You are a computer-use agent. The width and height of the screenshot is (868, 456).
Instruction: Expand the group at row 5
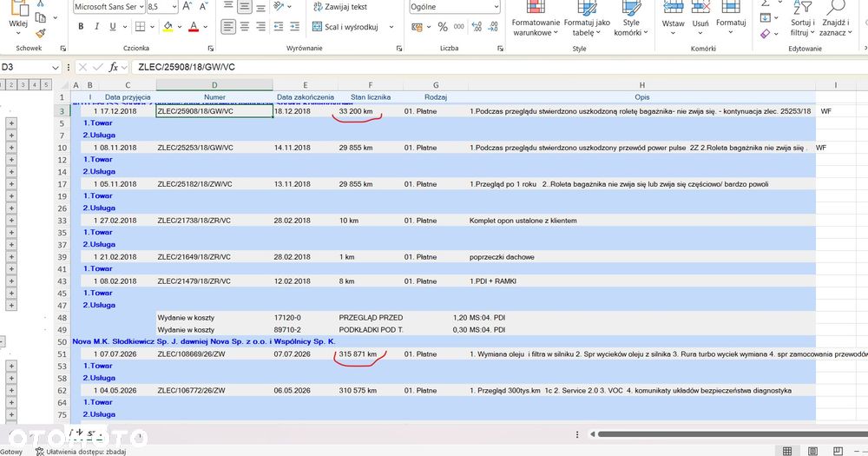11,123
